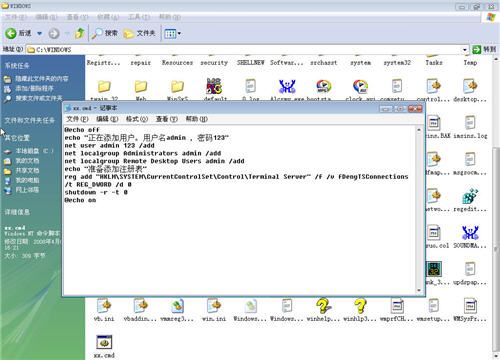The width and height of the screenshot is (500, 360).
Task: Select the winhelp question mark icon
Action: point(323,306)
